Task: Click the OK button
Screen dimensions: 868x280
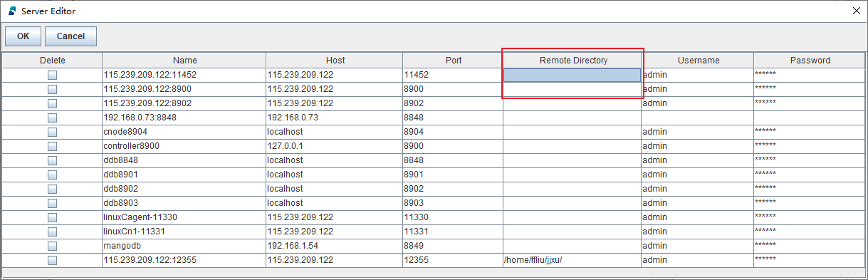Action: point(23,36)
